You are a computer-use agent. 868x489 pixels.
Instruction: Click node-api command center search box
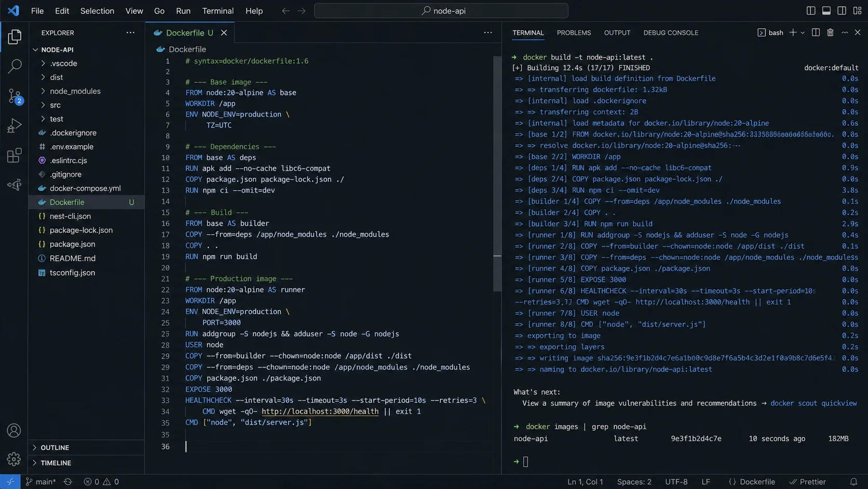click(441, 10)
